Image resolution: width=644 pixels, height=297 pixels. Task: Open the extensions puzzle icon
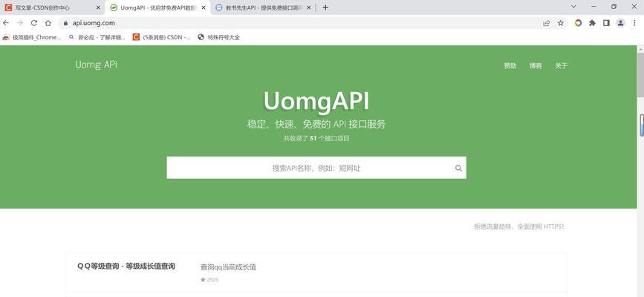point(592,23)
